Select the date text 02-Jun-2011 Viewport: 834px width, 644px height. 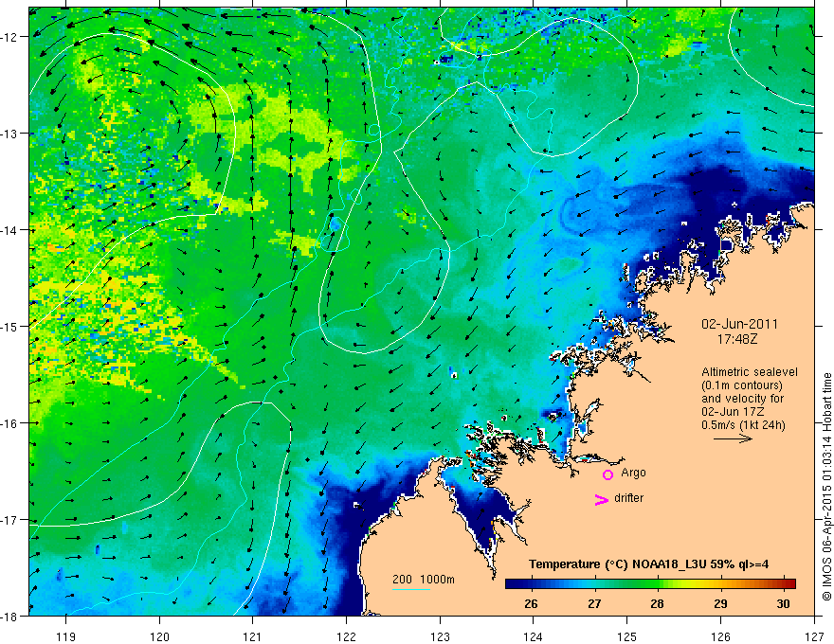pos(739,324)
